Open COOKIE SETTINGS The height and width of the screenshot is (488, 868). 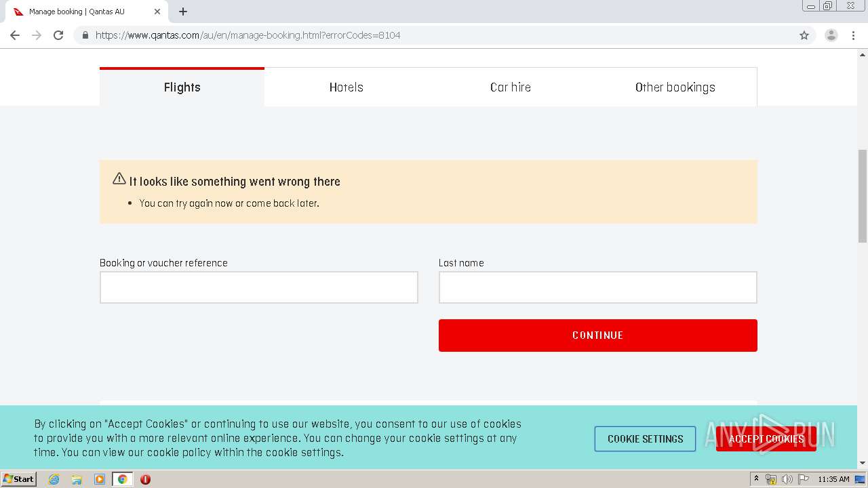pyautogui.click(x=645, y=439)
